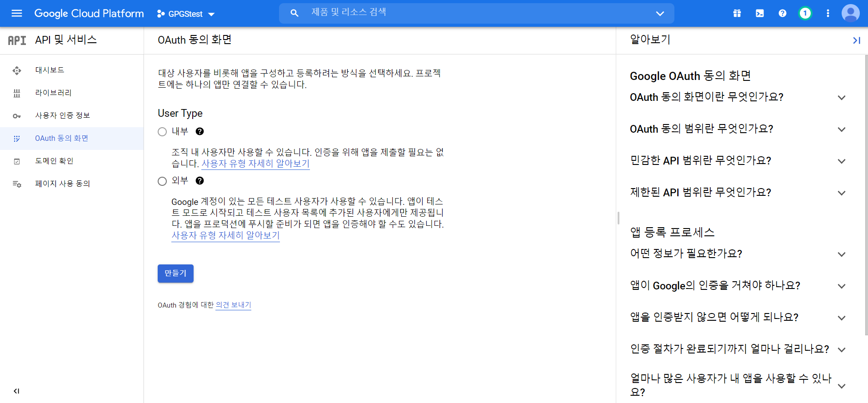Collapse the left sidebar with the arrow icon

tap(16, 391)
